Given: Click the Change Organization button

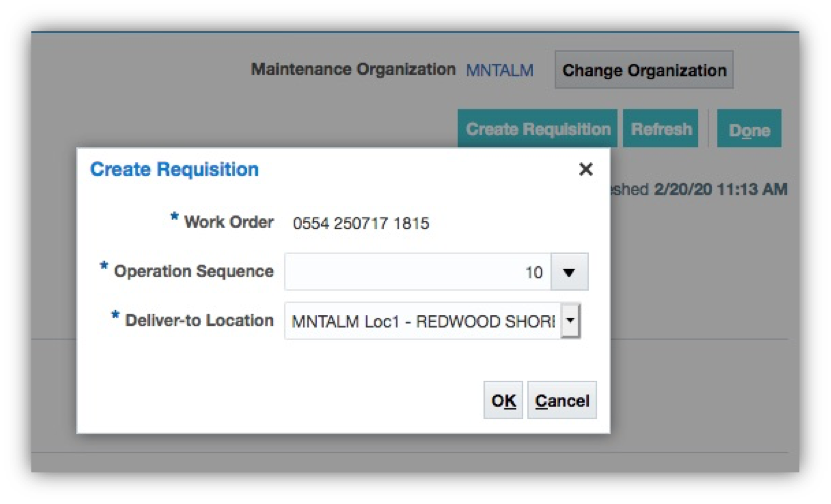Looking at the screenshot, I should (x=644, y=70).
